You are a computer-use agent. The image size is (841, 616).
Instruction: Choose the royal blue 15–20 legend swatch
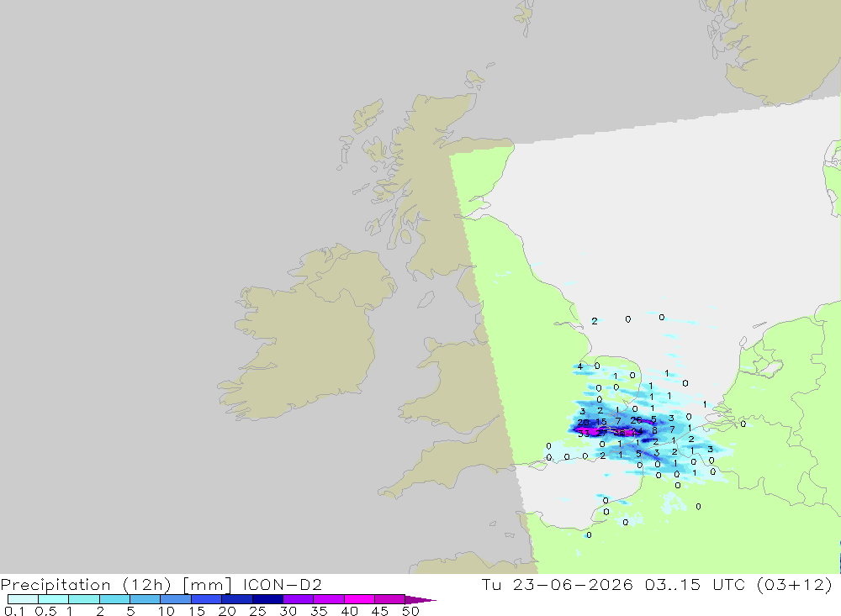[207, 599]
